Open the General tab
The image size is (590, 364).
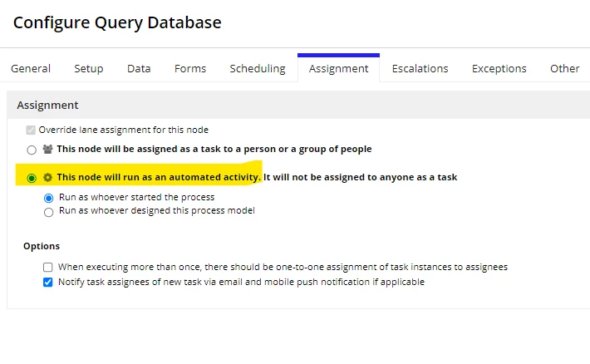pyautogui.click(x=31, y=68)
